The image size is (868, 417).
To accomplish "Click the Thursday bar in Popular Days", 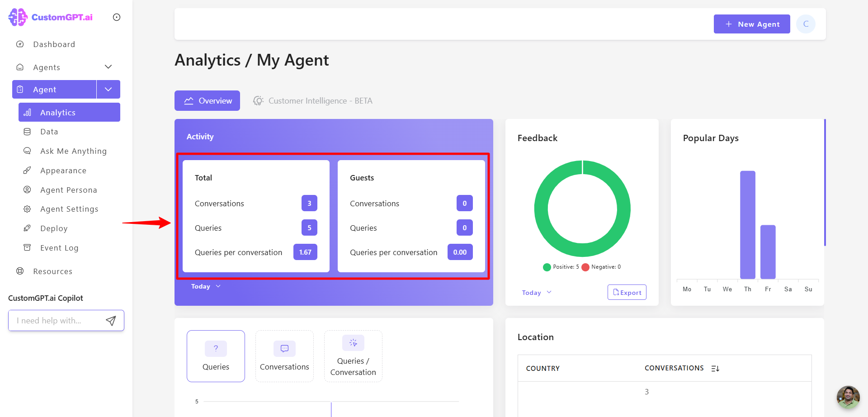I will tap(748, 225).
